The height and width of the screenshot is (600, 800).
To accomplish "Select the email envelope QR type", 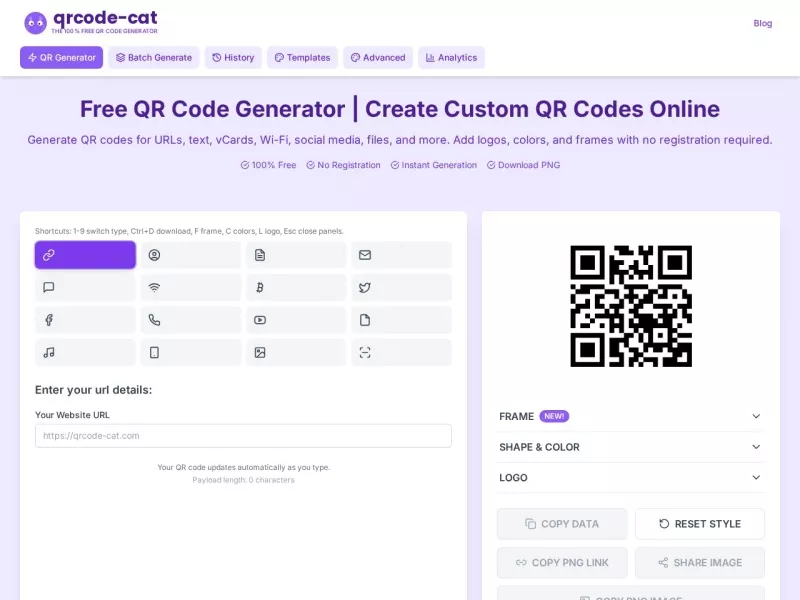I will (x=402, y=255).
